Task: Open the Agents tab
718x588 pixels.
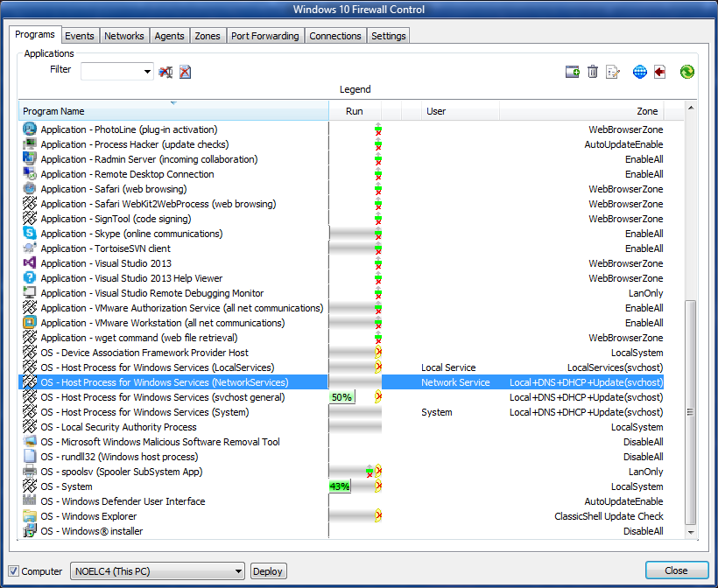Action: [x=169, y=36]
